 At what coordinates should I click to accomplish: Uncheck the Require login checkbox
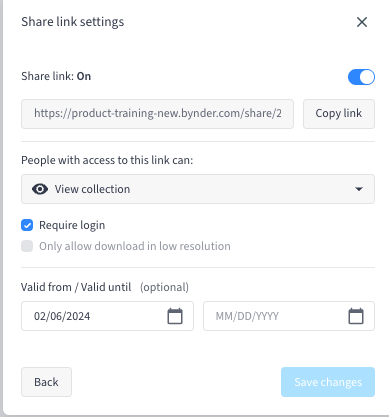click(x=27, y=225)
